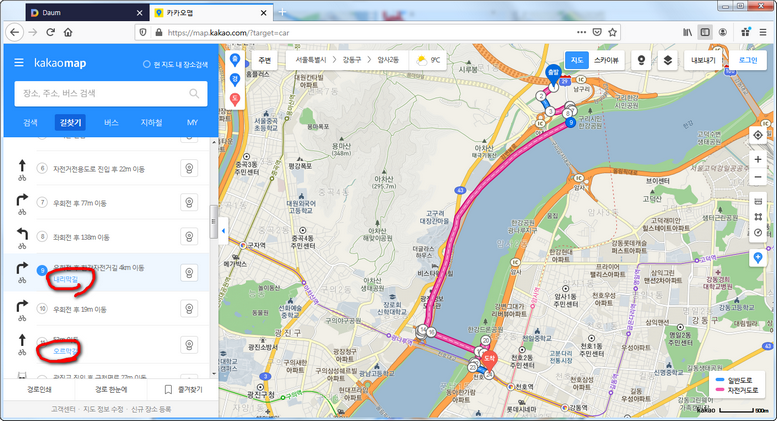777x421 pixels.
Task: Click 경로인쇄 print route button
Action: click(39, 390)
